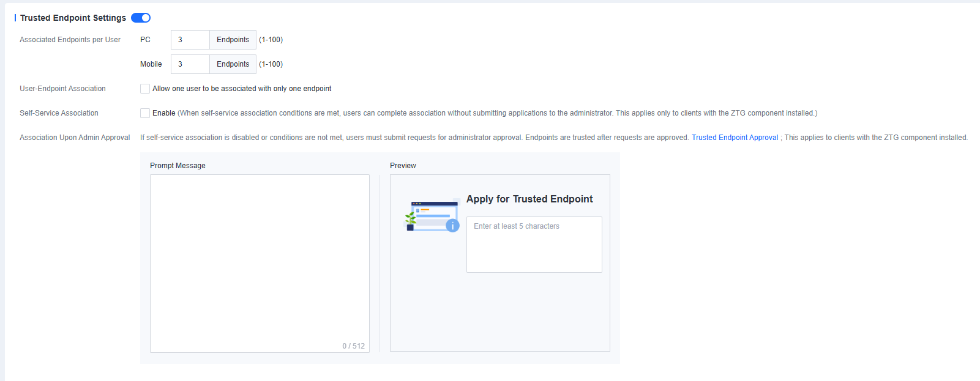Click the 'Association Upon Admin Approval' label
Image resolution: width=980 pixels, height=381 pixels.
(x=75, y=138)
